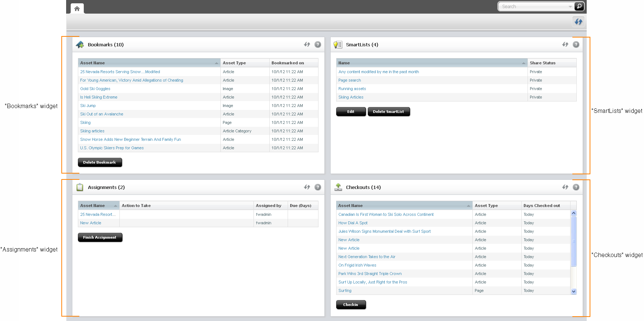Click the Delete SmartList button
644x321 pixels.
click(388, 111)
